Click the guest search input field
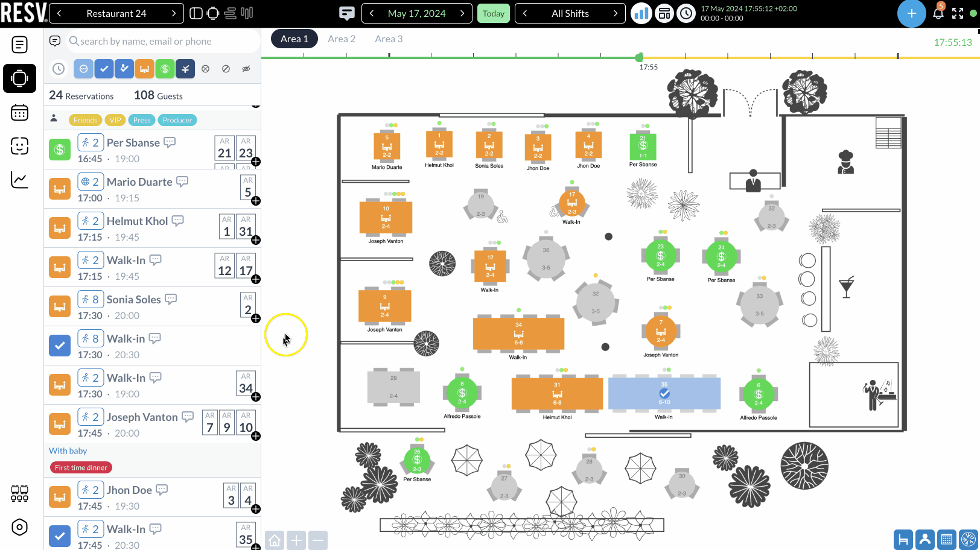The height and width of the screenshot is (550, 980). coord(162,40)
